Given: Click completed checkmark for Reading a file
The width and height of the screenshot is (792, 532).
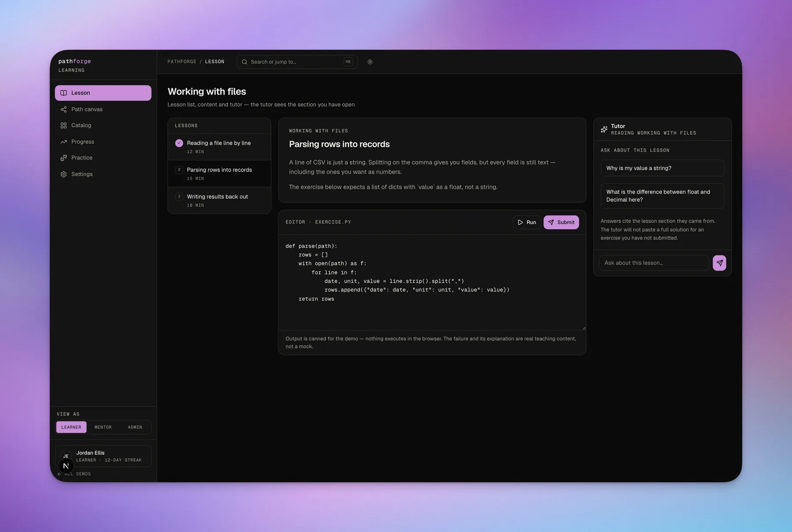Looking at the screenshot, I should [179, 143].
